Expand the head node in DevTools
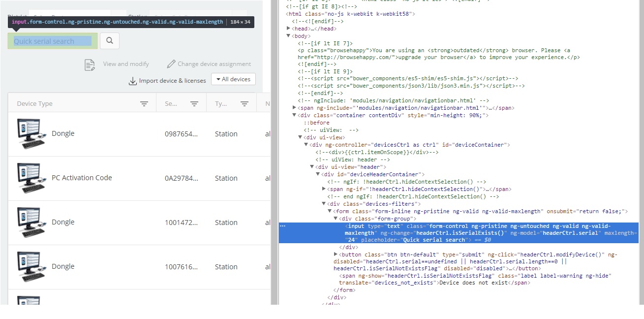Image resolution: width=644 pixels, height=319 pixels. pos(289,29)
